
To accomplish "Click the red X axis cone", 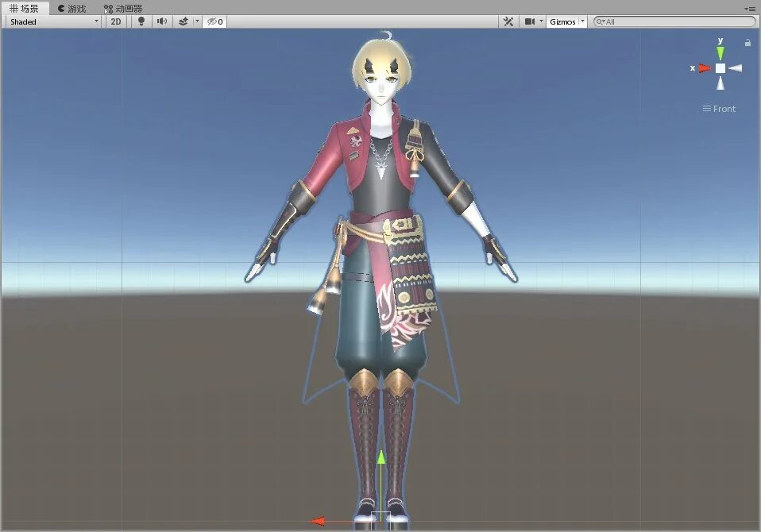I will coord(705,68).
